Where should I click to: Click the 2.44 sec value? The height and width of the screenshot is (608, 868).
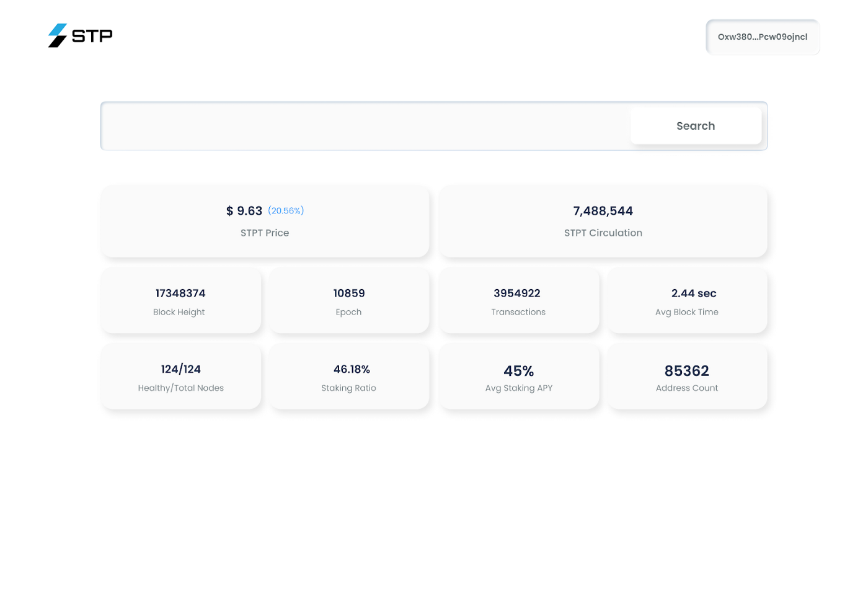(x=694, y=293)
